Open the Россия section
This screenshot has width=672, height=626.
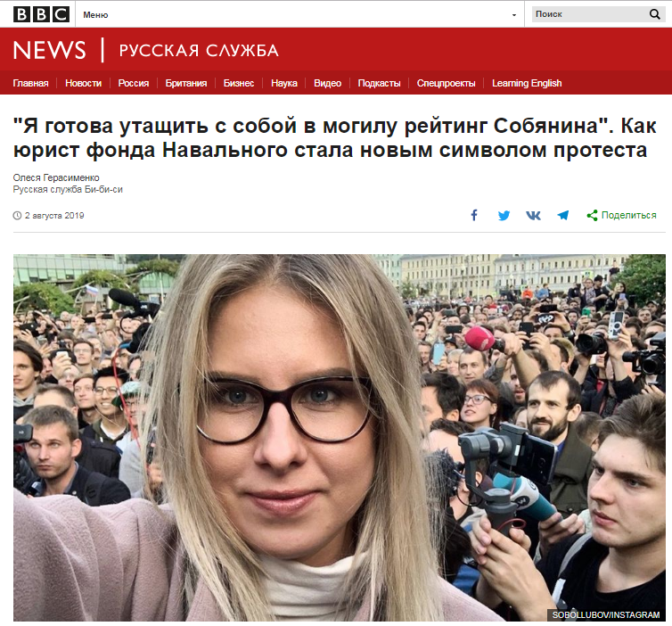(134, 83)
